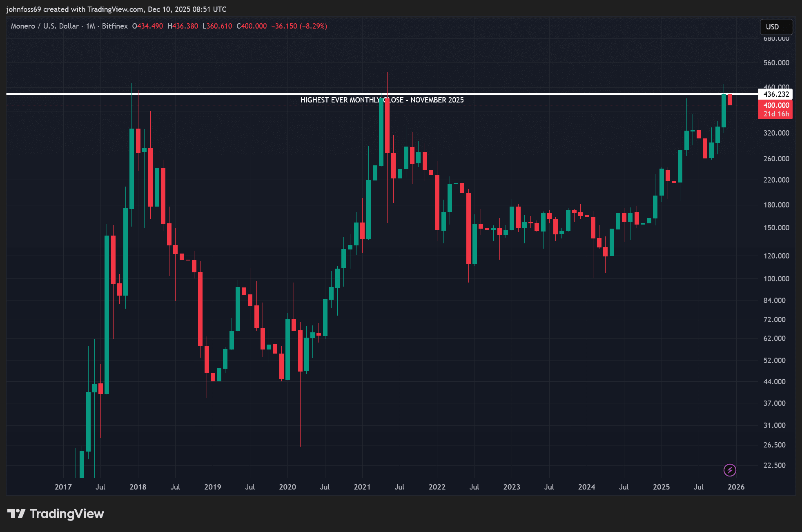Click the -36.150 (-8.29%) change value

[x=299, y=26]
